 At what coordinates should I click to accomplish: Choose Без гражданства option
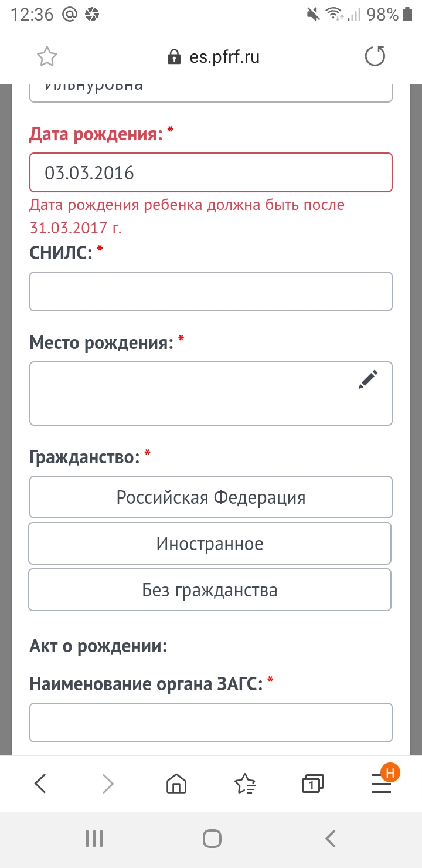point(210,589)
